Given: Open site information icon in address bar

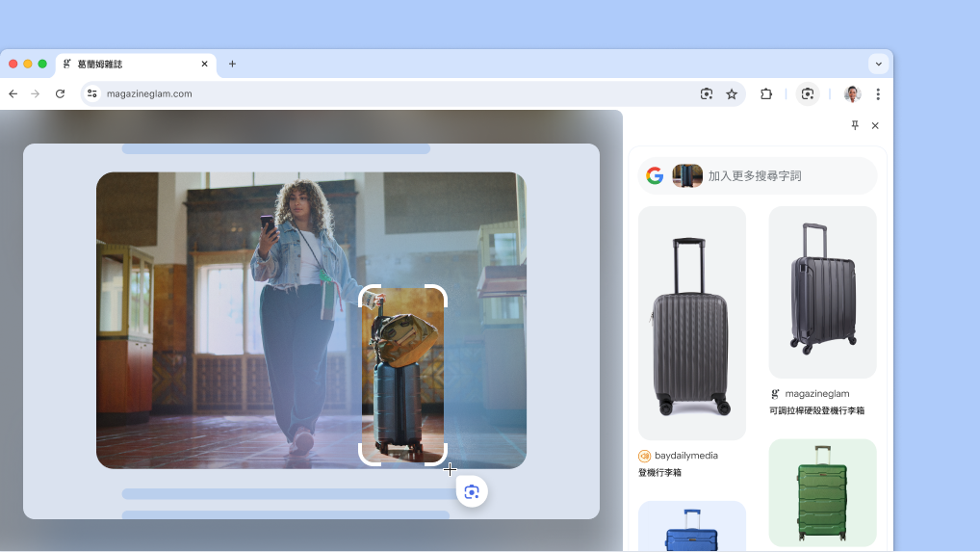Looking at the screenshot, I should point(91,93).
